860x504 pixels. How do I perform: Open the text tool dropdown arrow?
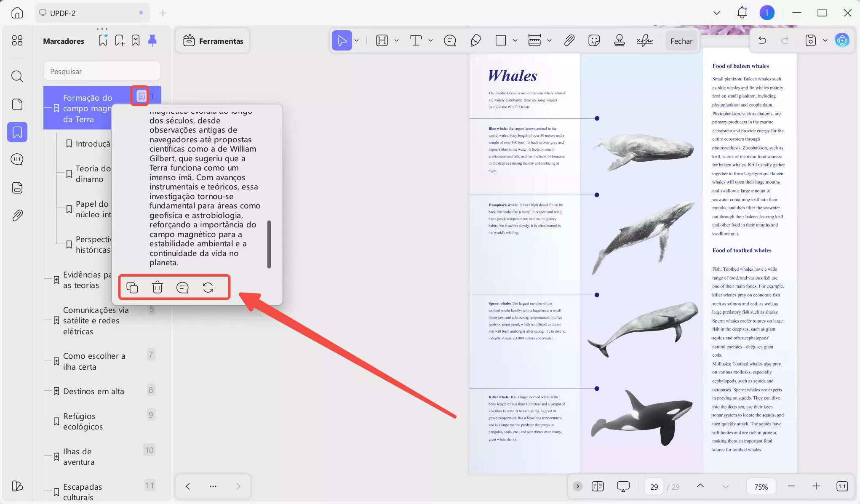[430, 40]
